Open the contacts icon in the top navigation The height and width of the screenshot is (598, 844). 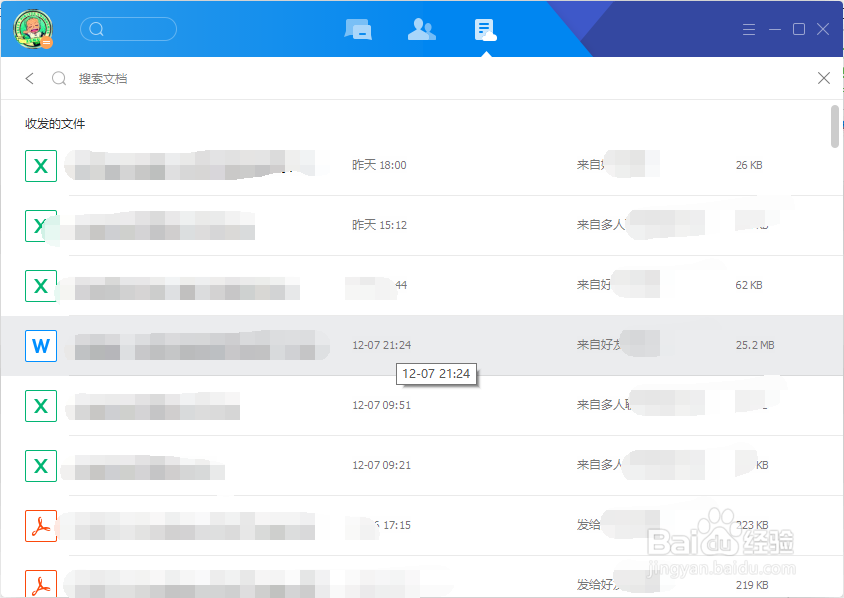tap(421, 29)
